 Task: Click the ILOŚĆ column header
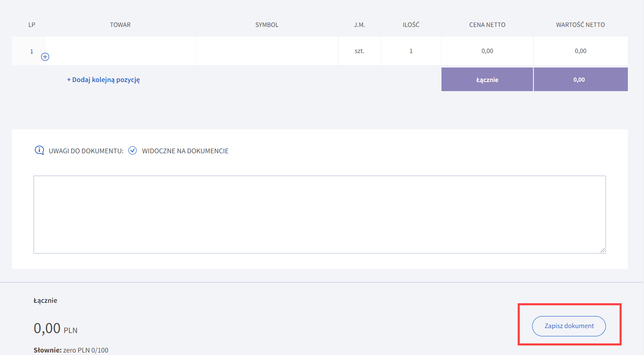(x=411, y=25)
